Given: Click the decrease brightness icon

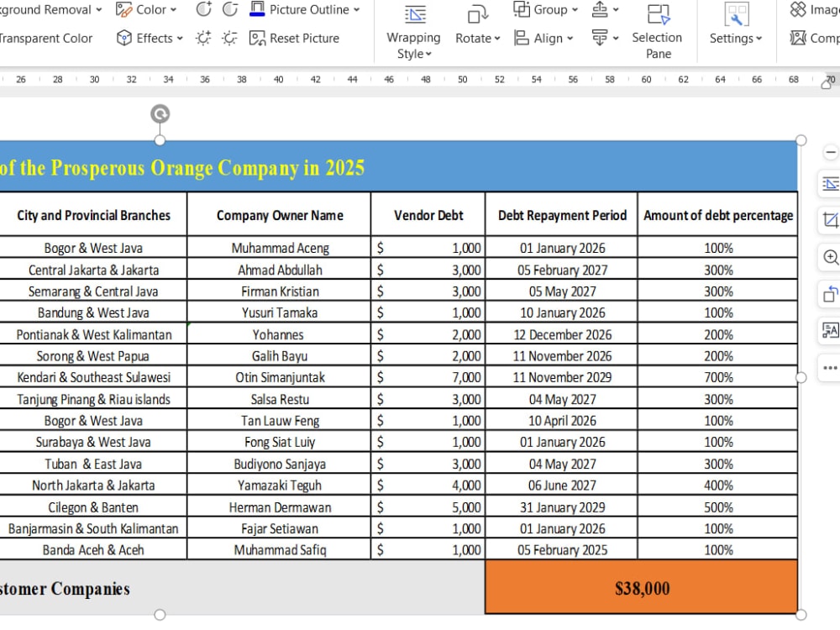Looking at the screenshot, I should coord(230,38).
